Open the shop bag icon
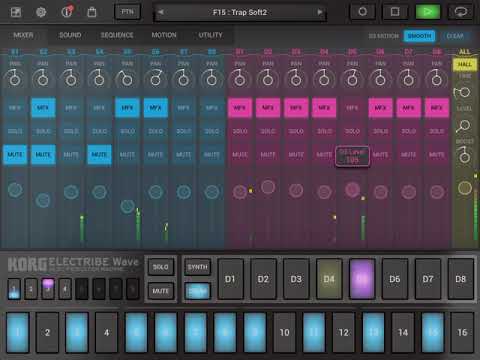The height and width of the screenshot is (360, 480). pyautogui.click(x=92, y=12)
